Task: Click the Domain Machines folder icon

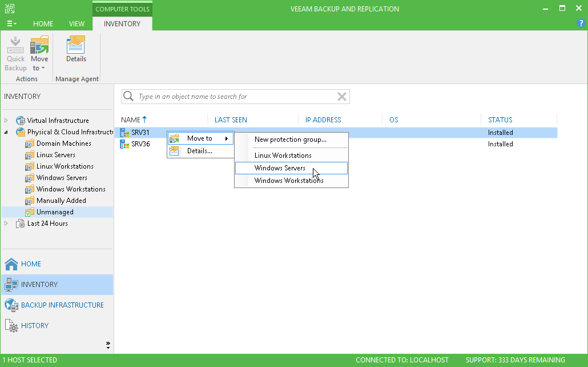Action: 30,143
